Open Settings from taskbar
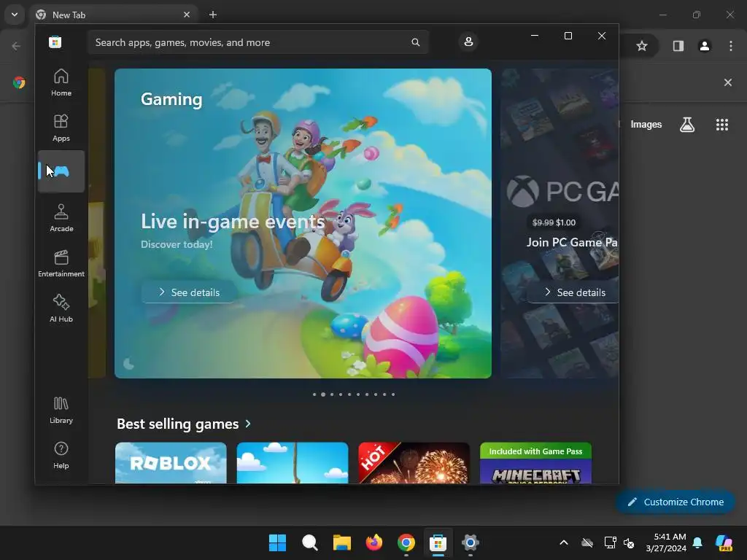The height and width of the screenshot is (560, 747). coord(471,542)
